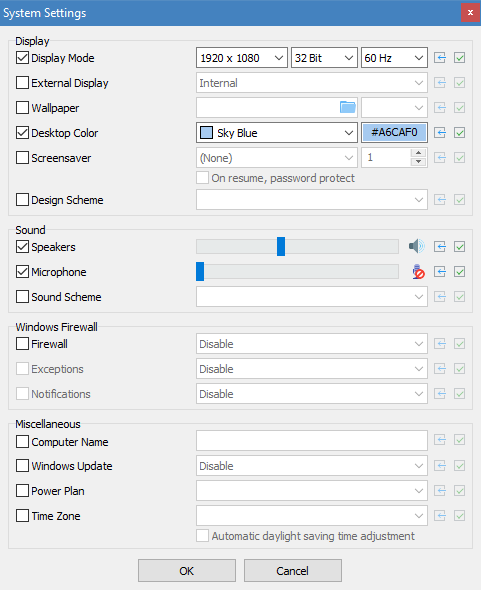Screen dimensions: 481x590
Task: Expand the 60 Hz refresh rate dropdown
Action: (x=394, y=58)
